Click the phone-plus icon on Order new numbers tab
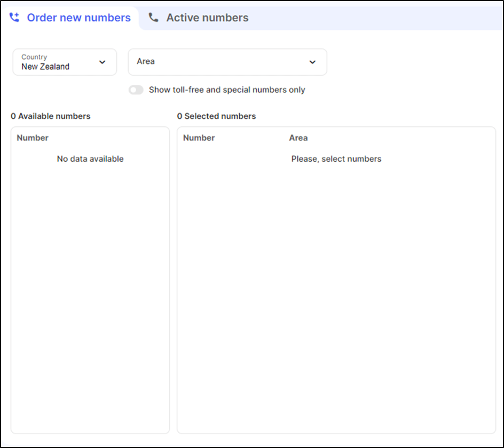Viewport: 504px width, 448px height. (14, 17)
